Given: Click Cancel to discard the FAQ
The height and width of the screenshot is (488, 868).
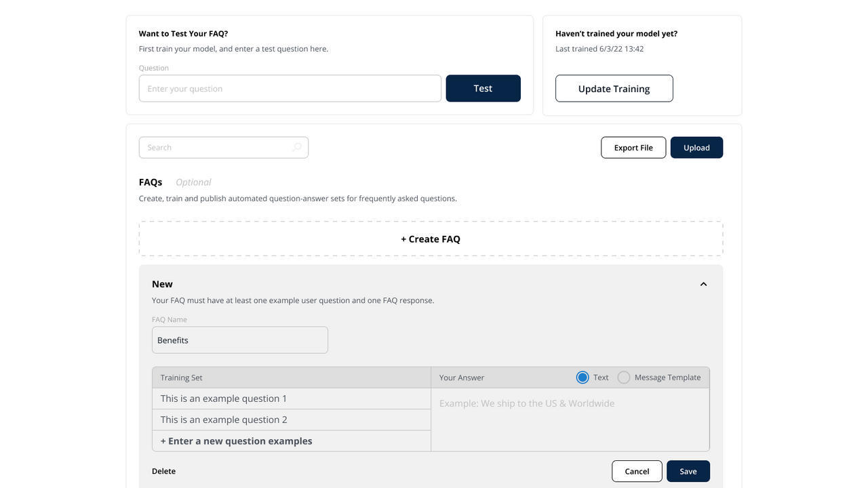Looking at the screenshot, I should (x=636, y=471).
